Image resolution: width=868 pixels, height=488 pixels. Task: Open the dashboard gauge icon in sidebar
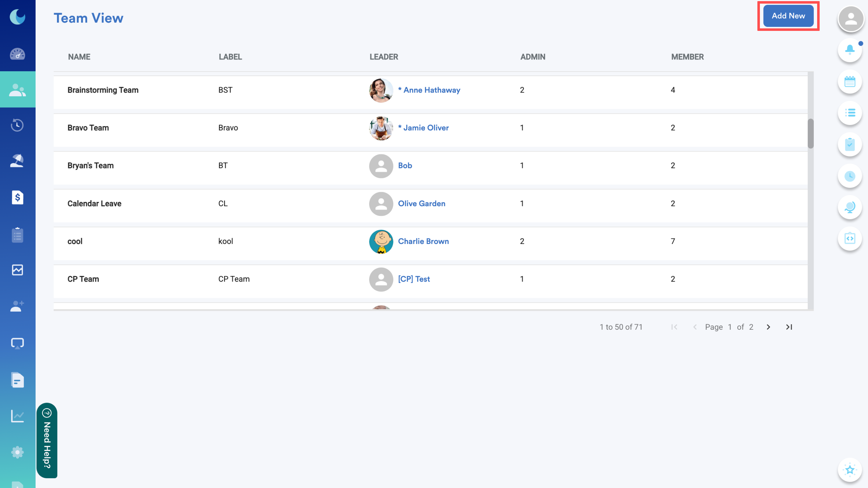[17, 54]
